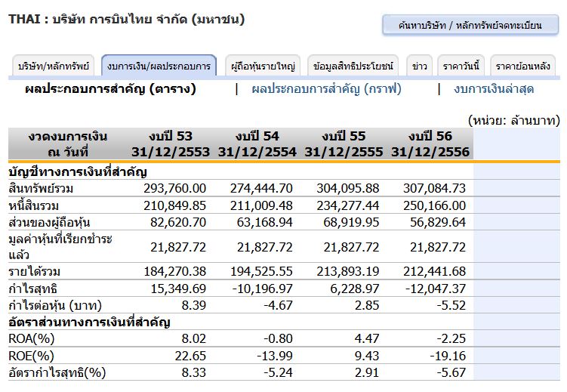Viewport: 567px width, 392px height.
Task: Click total assets value 293,760.00
Action: tap(174, 188)
